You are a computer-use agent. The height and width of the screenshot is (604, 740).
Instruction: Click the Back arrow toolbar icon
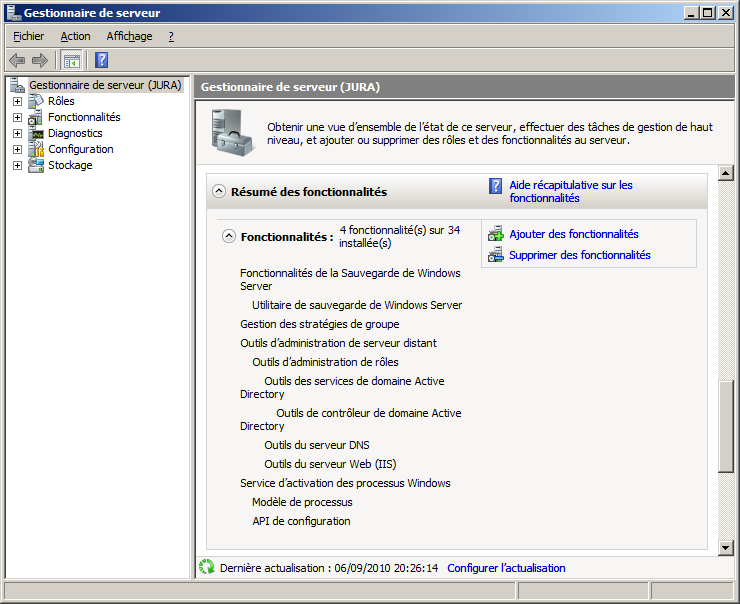click(x=17, y=60)
